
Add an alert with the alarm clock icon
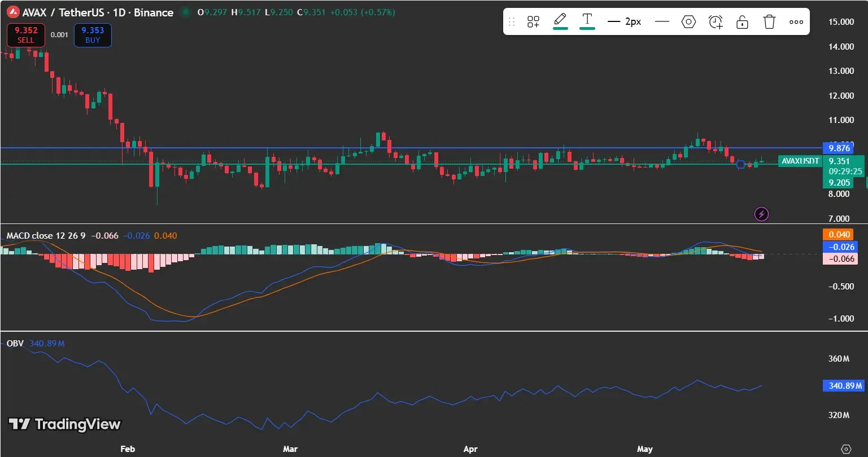(716, 22)
